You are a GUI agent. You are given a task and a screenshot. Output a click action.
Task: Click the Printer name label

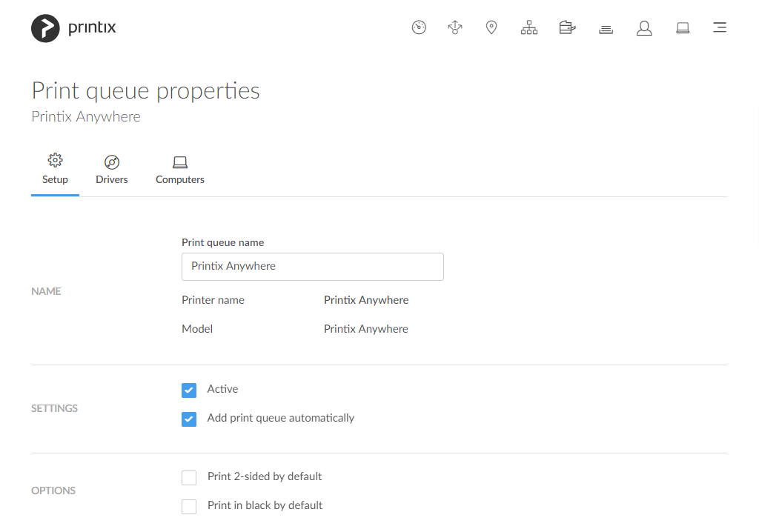(213, 300)
